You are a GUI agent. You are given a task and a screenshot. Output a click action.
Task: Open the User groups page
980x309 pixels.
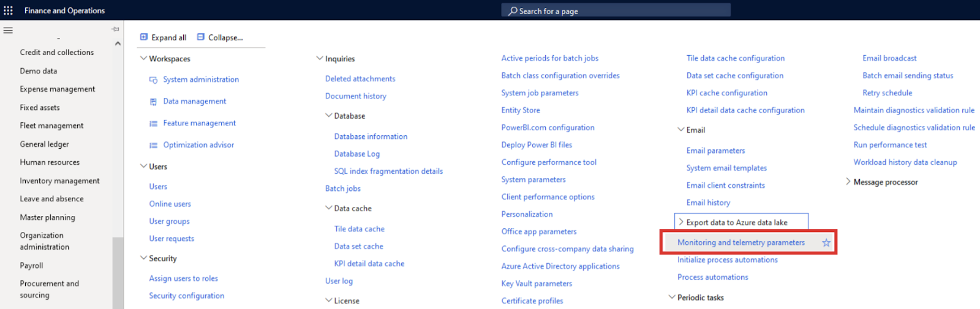click(169, 222)
